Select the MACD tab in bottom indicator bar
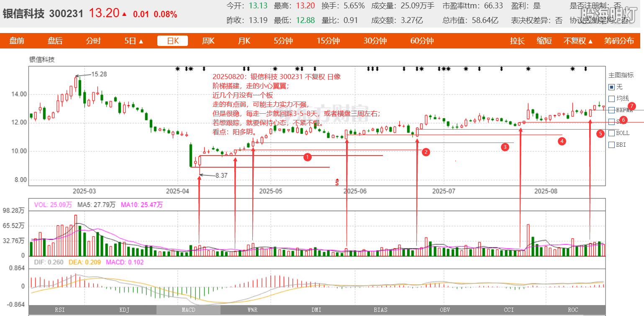The width and height of the screenshot is (644, 316). pos(188,310)
